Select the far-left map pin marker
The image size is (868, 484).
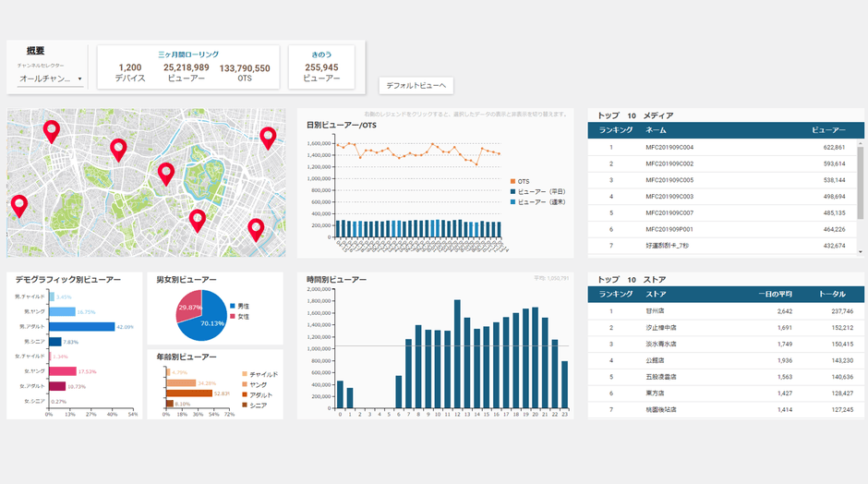pos(18,205)
